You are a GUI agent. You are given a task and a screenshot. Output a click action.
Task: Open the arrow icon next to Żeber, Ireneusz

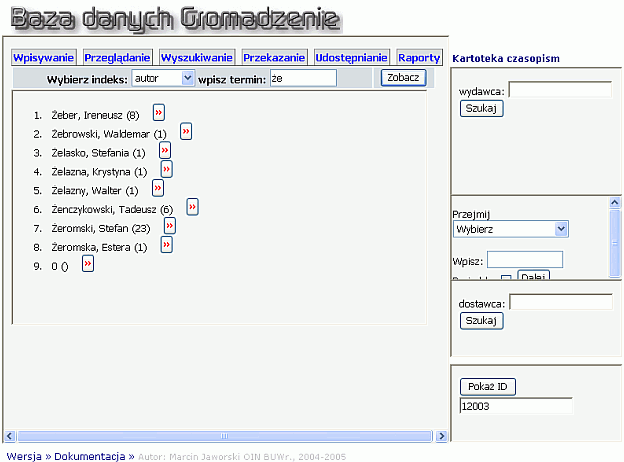tap(159, 113)
